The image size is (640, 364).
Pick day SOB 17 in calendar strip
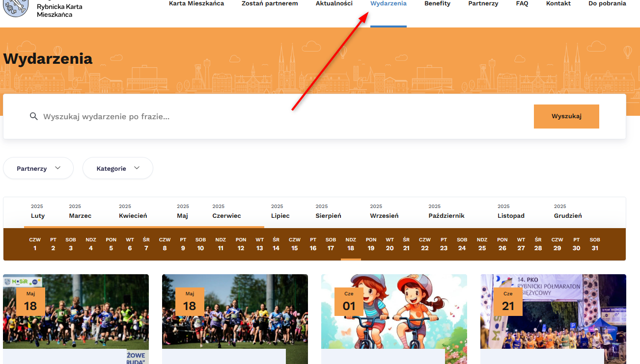tap(331, 244)
